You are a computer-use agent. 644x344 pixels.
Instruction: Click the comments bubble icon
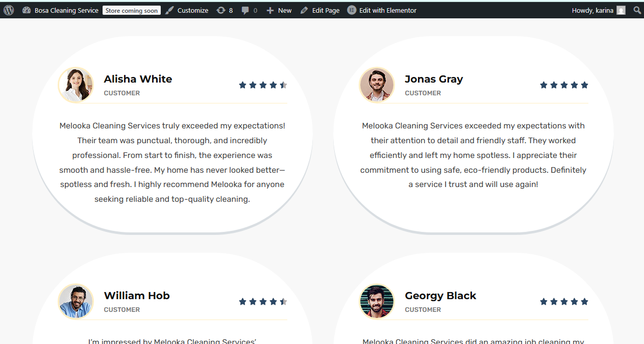click(x=245, y=10)
